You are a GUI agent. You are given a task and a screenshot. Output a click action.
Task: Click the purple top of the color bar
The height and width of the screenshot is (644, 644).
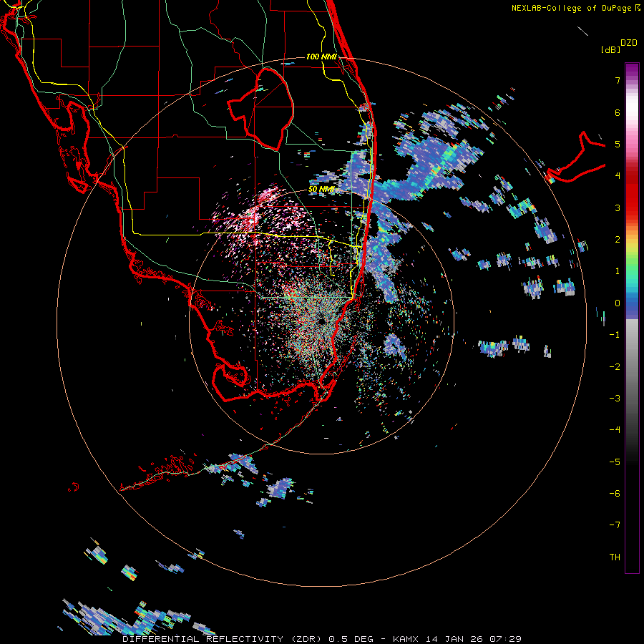tap(632, 70)
